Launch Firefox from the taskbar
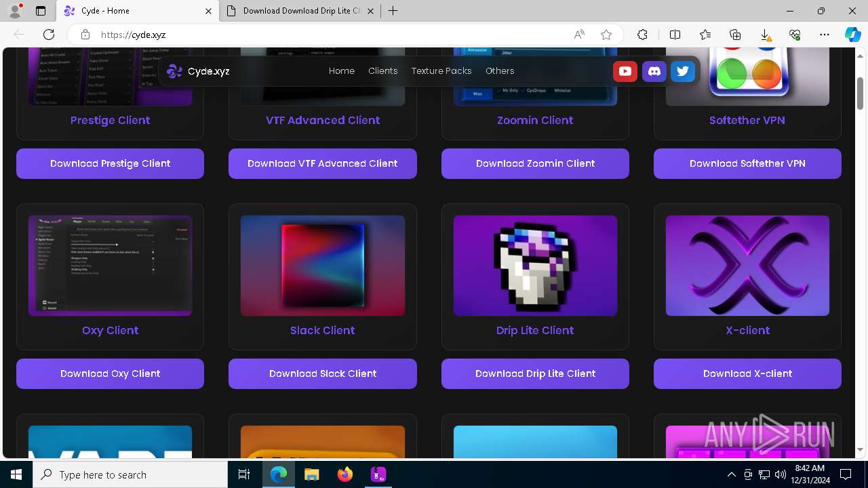The image size is (868, 488). 344,474
